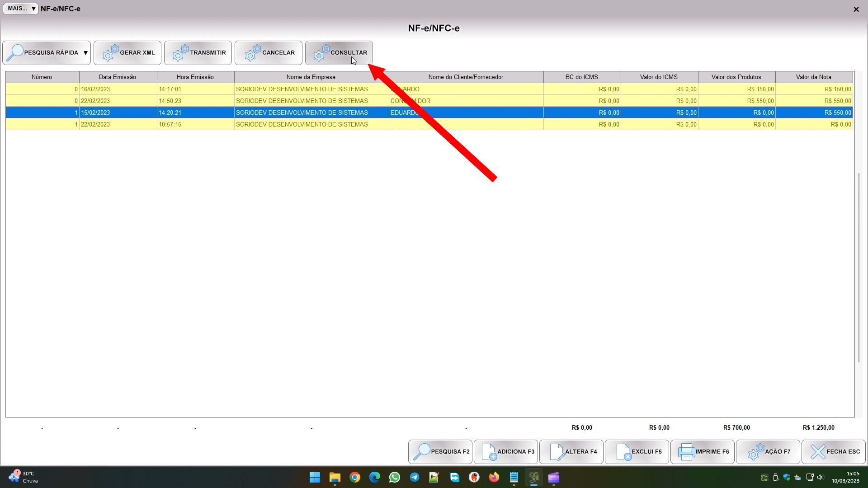
Task: Click the IMPRIME F6 printer button
Action: (703, 452)
